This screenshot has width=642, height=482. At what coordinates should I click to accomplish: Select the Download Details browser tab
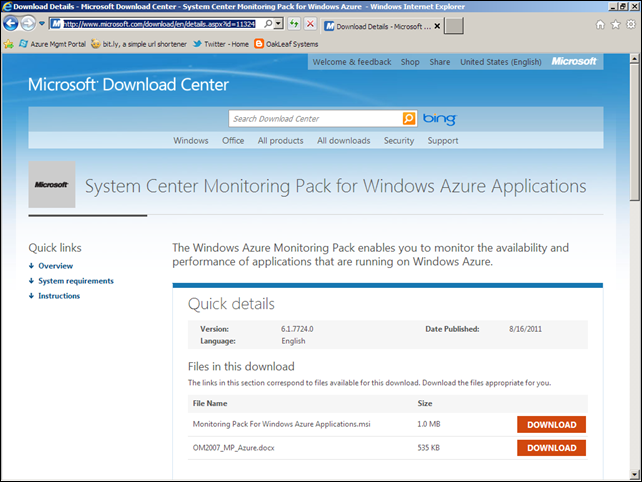point(380,24)
